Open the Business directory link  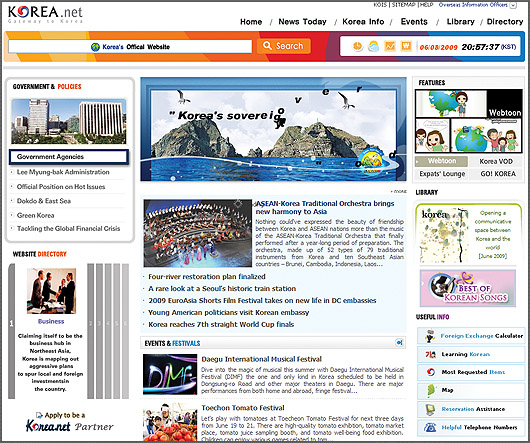click(x=51, y=321)
